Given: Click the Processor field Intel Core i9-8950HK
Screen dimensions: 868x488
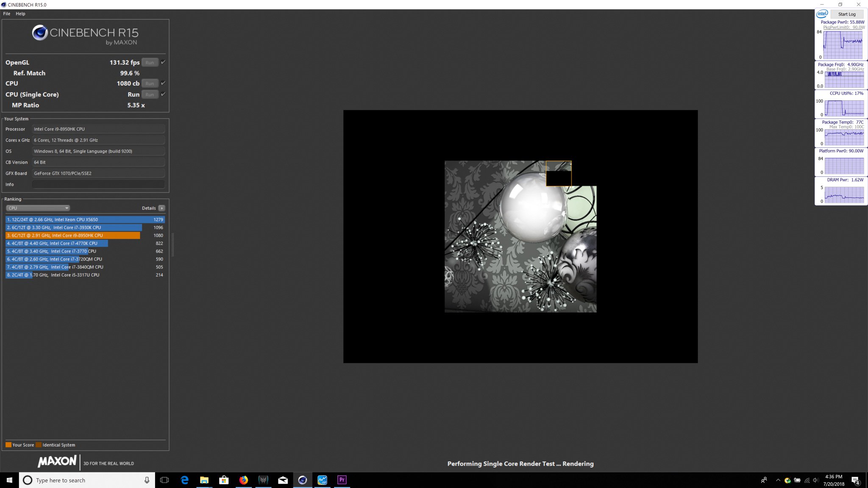Looking at the screenshot, I should click(x=98, y=129).
